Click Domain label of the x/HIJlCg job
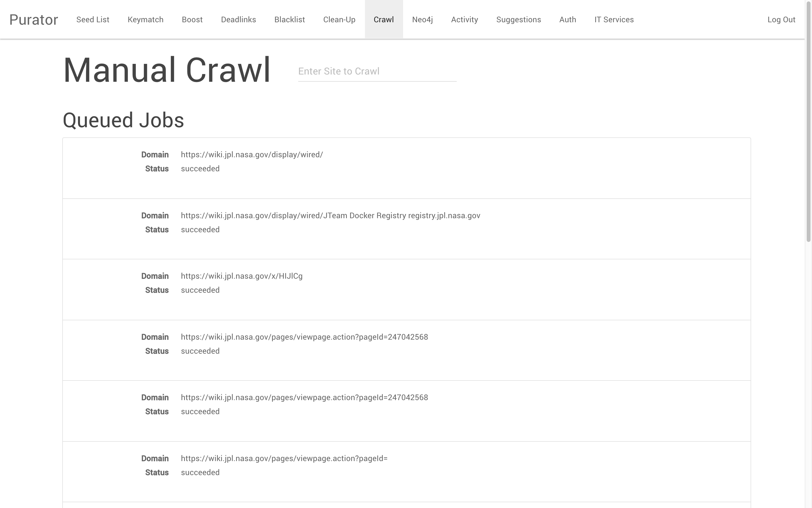The image size is (812, 508). point(155,276)
